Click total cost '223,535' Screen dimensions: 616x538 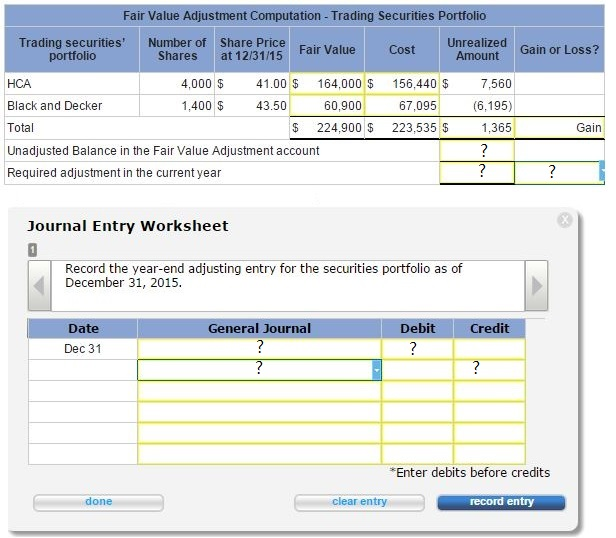coord(414,128)
